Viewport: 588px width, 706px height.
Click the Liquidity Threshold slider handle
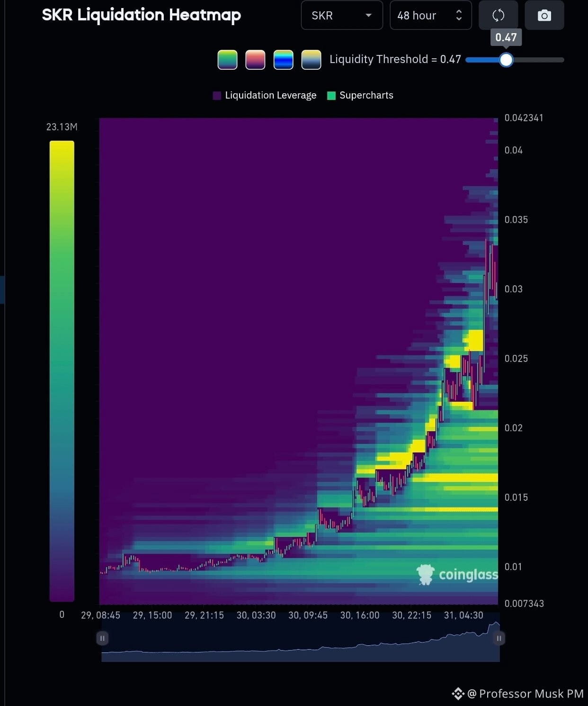[x=506, y=60]
